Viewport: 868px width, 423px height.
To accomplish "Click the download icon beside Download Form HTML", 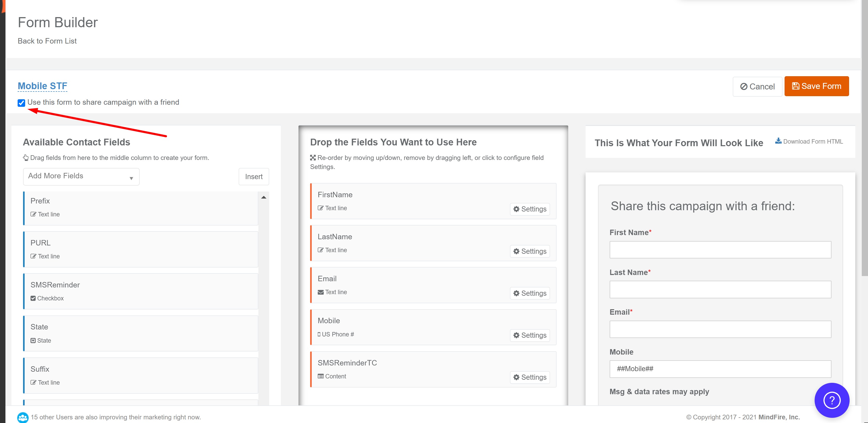I will pyautogui.click(x=778, y=141).
